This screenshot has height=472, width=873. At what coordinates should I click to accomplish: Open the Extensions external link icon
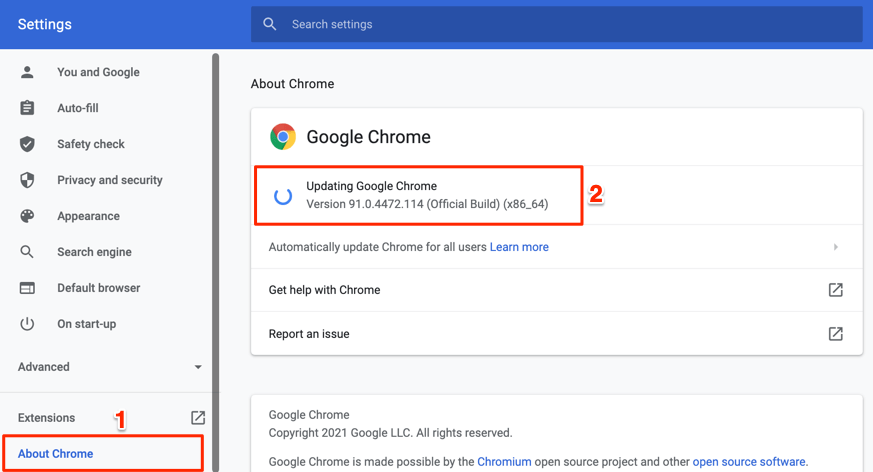[x=198, y=418]
